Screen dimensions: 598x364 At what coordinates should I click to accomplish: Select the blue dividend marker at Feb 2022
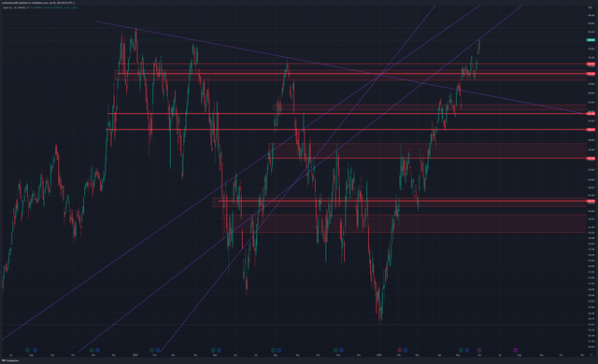[x=158, y=350]
